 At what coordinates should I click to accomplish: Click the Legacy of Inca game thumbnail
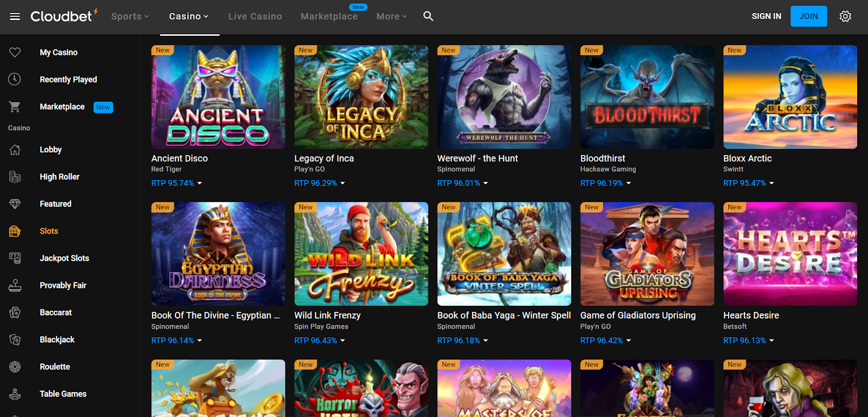point(361,97)
